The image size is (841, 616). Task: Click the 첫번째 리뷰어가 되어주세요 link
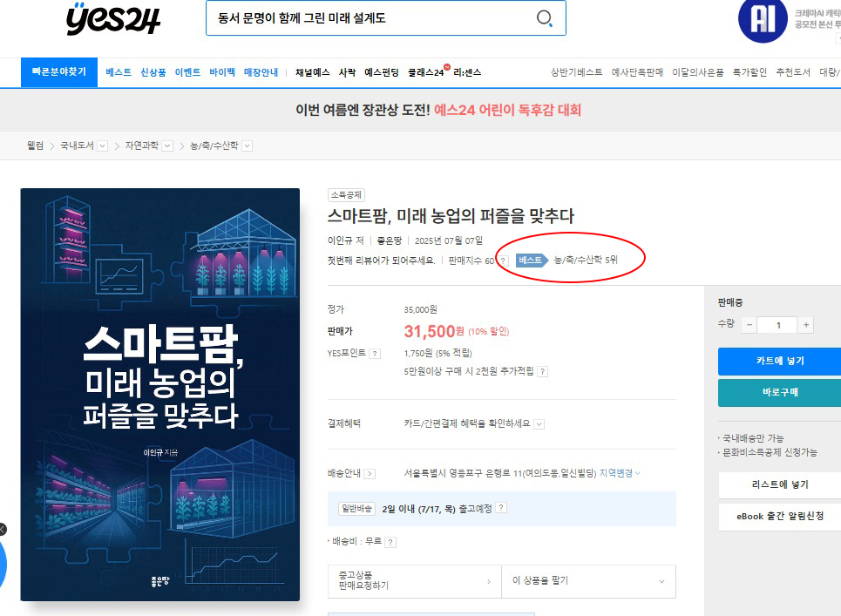tap(382, 261)
